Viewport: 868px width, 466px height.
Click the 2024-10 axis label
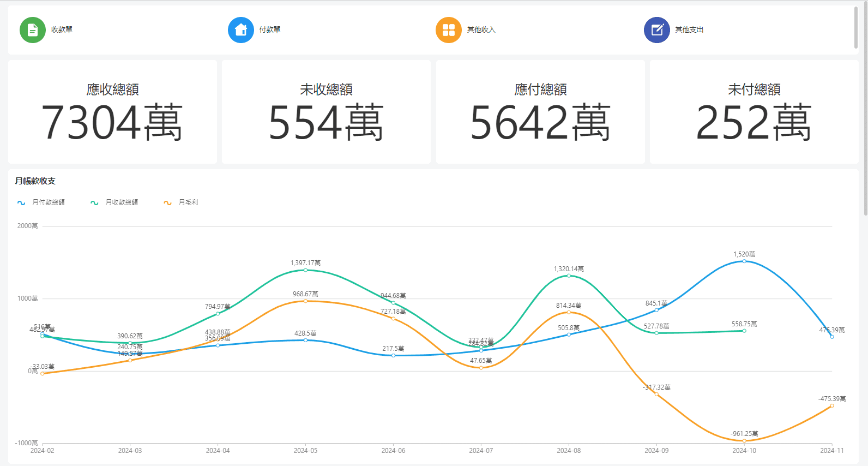point(744,451)
